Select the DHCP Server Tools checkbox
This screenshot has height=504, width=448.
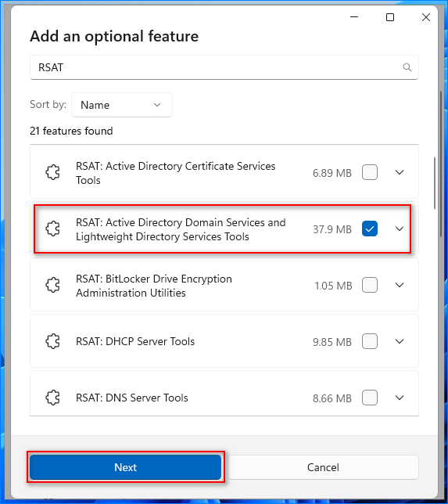click(370, 341)
